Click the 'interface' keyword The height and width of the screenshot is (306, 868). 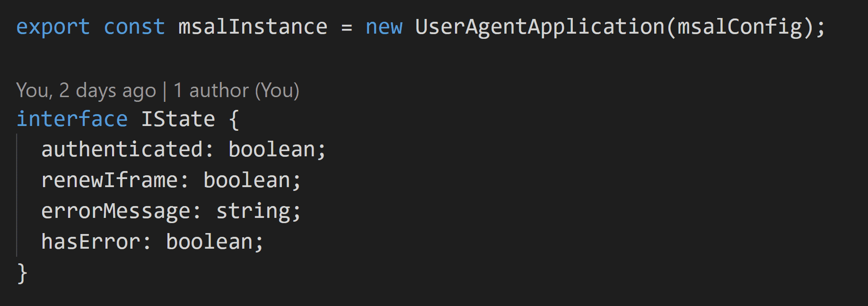point(72,119)
